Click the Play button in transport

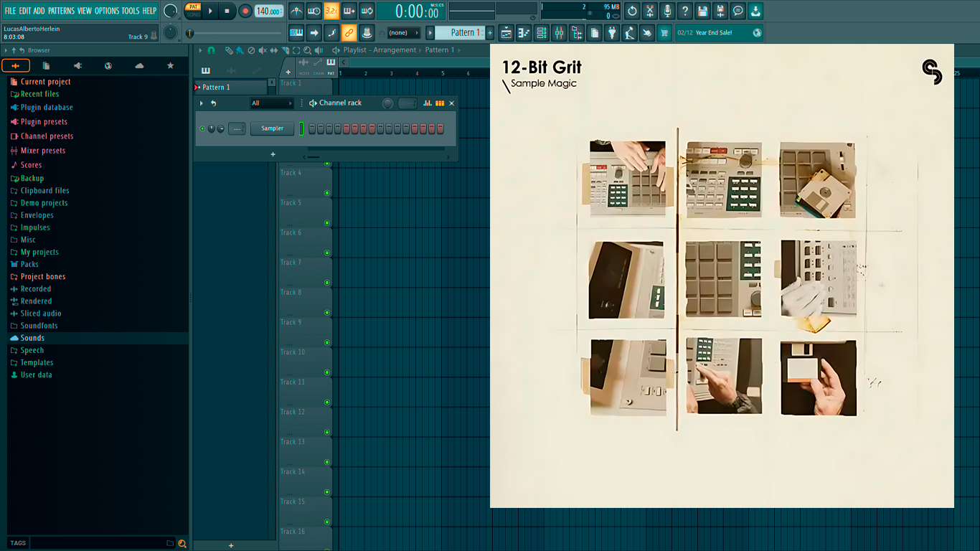[210, 11]
